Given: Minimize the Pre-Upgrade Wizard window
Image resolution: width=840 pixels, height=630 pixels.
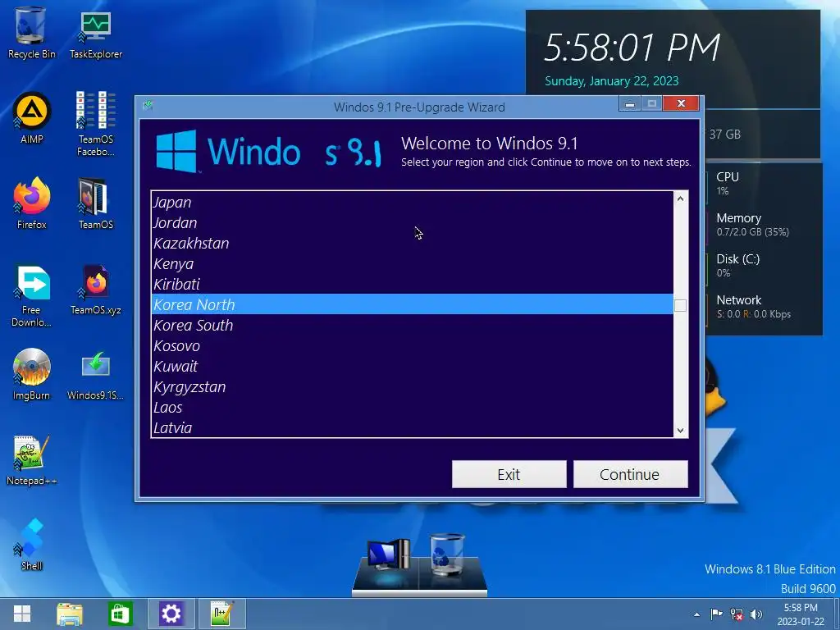Looking at the screenshot, I should pyautogui.click(x=630, y=103).
